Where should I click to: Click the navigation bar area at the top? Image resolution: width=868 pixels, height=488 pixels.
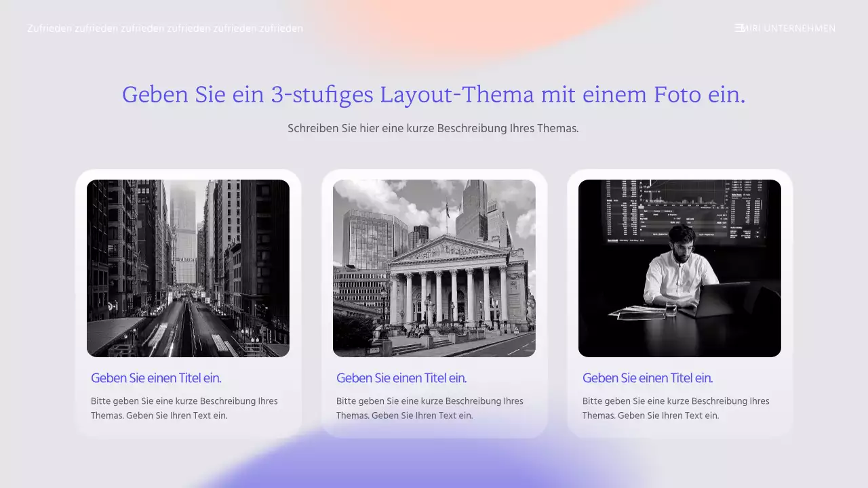click(x=434, y=28)
